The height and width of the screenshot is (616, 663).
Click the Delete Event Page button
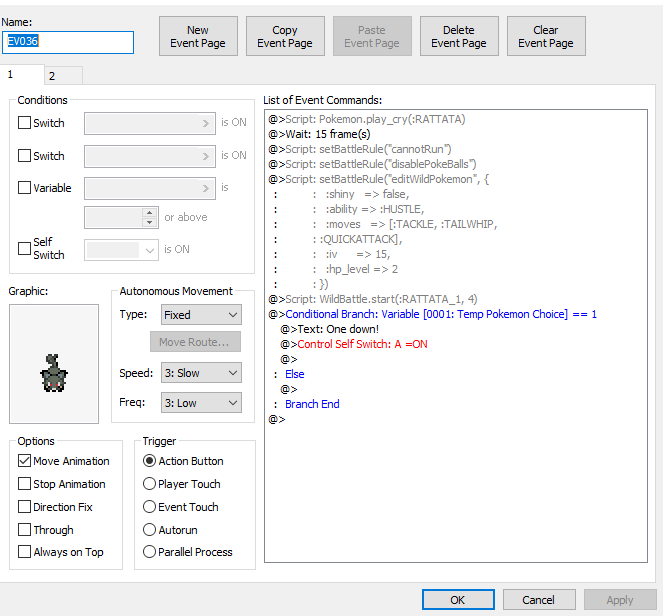pyautogui.click(x=459, y=37)
